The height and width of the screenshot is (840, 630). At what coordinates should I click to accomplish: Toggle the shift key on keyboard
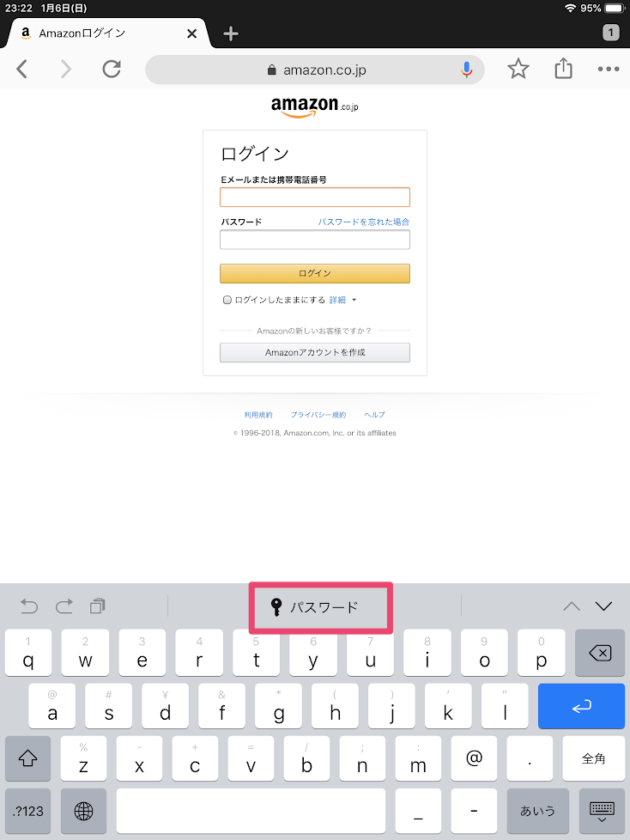[27, 758]
